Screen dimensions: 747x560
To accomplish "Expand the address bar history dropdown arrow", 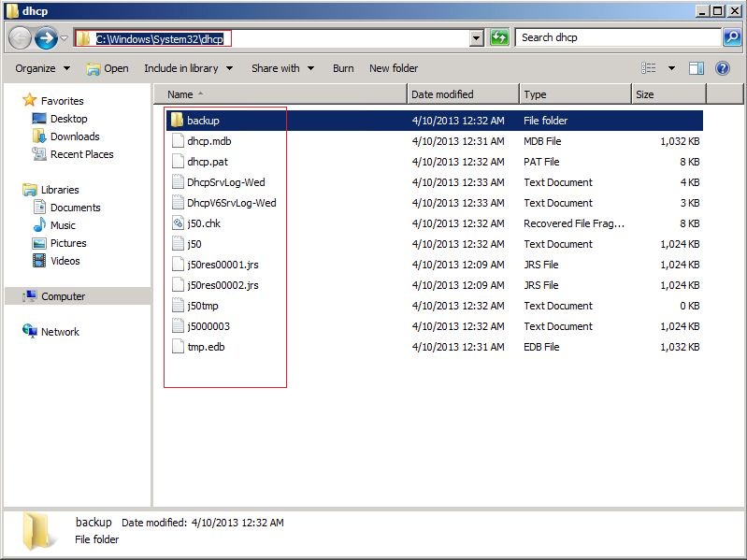I will [476, 38].
